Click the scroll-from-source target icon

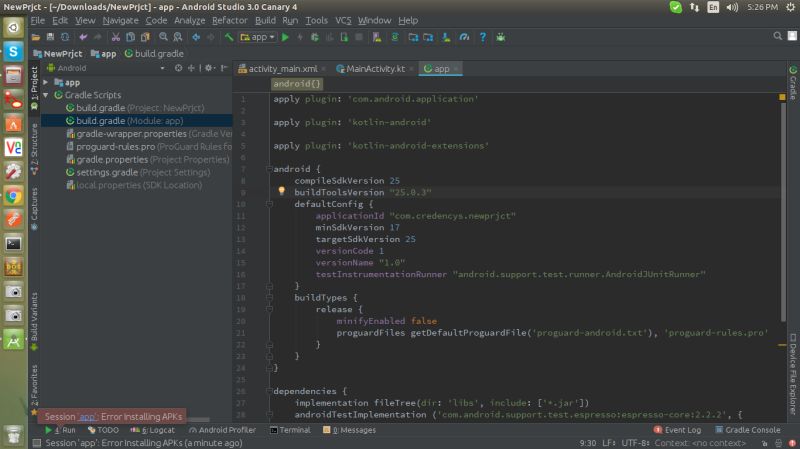click(x=178, y=68)
